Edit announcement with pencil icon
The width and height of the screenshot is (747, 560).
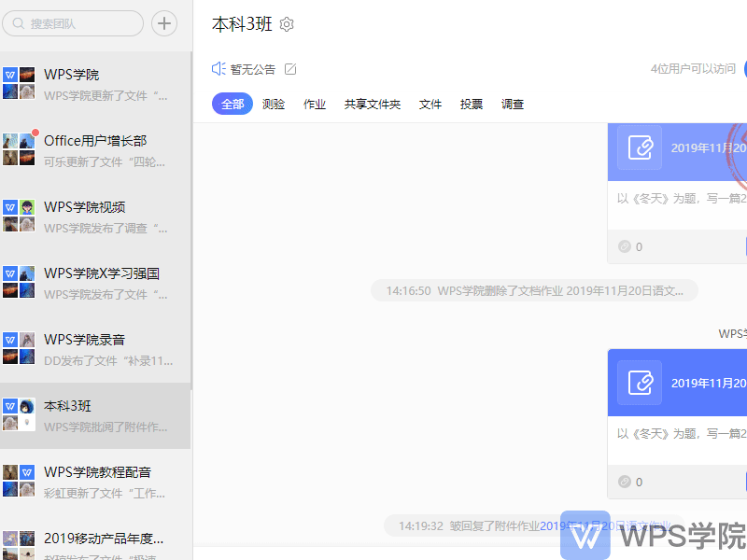point(290,69)
